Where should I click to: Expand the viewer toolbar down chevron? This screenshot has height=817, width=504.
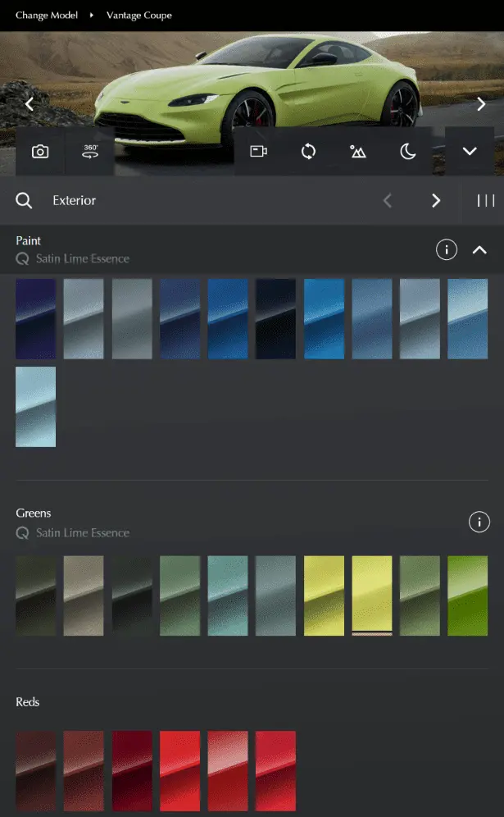470,152
